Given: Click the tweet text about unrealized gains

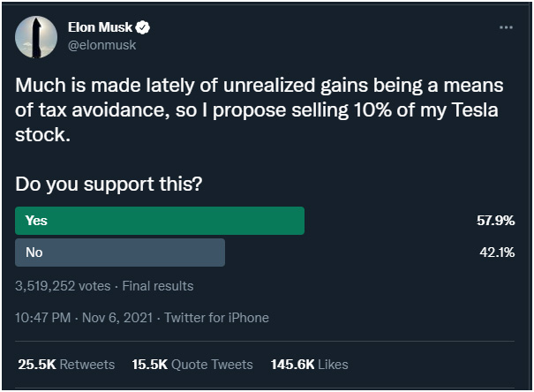Looking at the screenshot, I should click(x=259, y=109).
